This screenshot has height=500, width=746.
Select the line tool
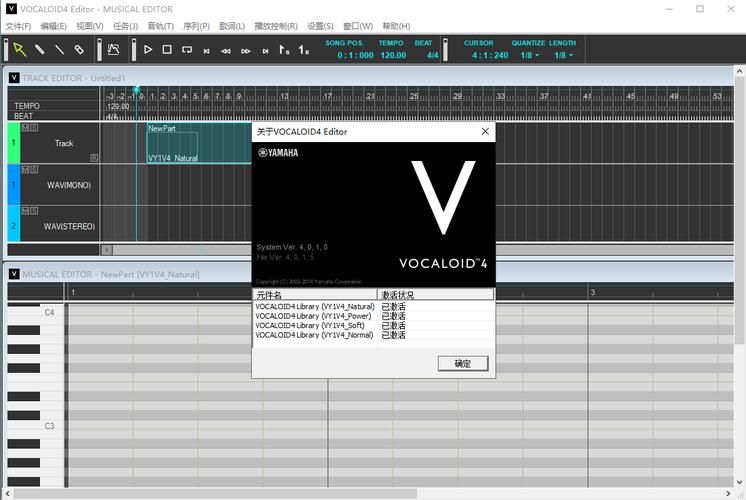(60, 49)
